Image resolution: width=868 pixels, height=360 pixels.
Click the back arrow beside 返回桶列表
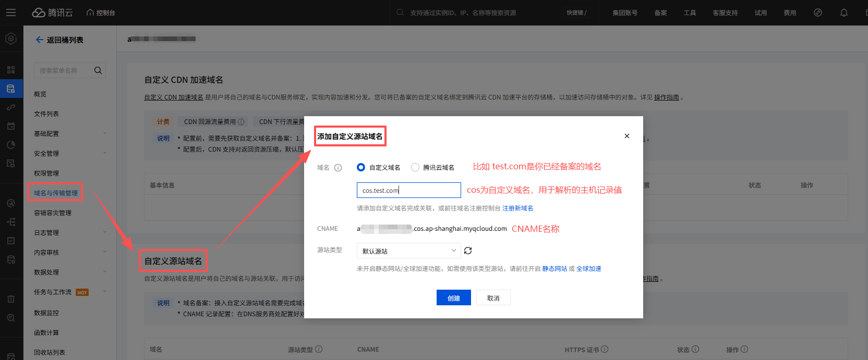click(x=39, y=40)
